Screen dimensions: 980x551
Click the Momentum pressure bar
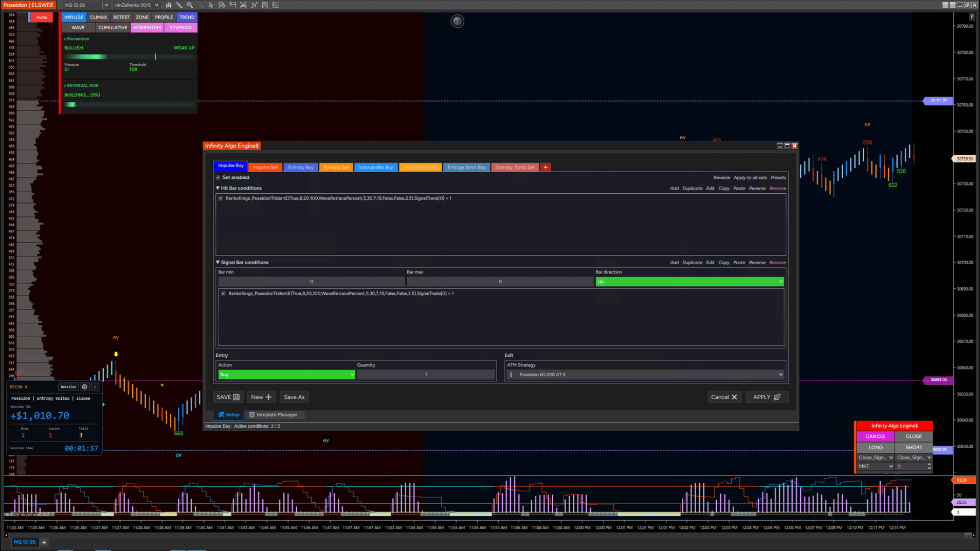129,57
